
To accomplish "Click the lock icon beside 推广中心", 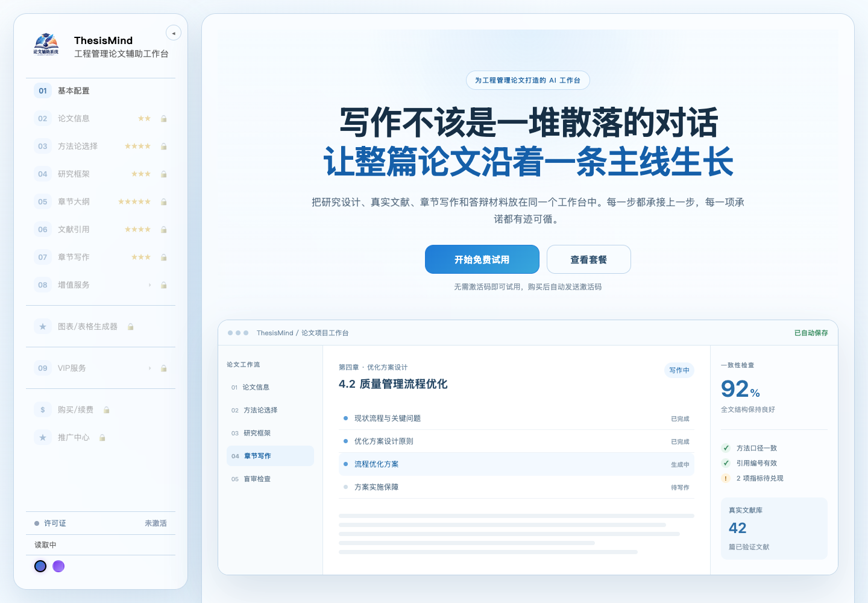I will [102, 438].
